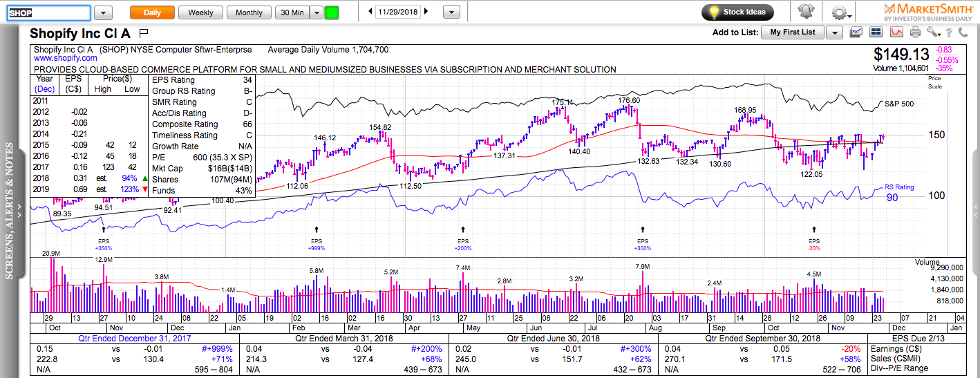The image size is (980, 378).
Task: Click the RS Rating 90 label
Action: tap(899, 191)
